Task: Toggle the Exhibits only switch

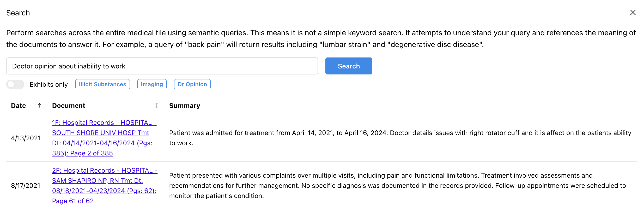Action: tap(15, 84)
